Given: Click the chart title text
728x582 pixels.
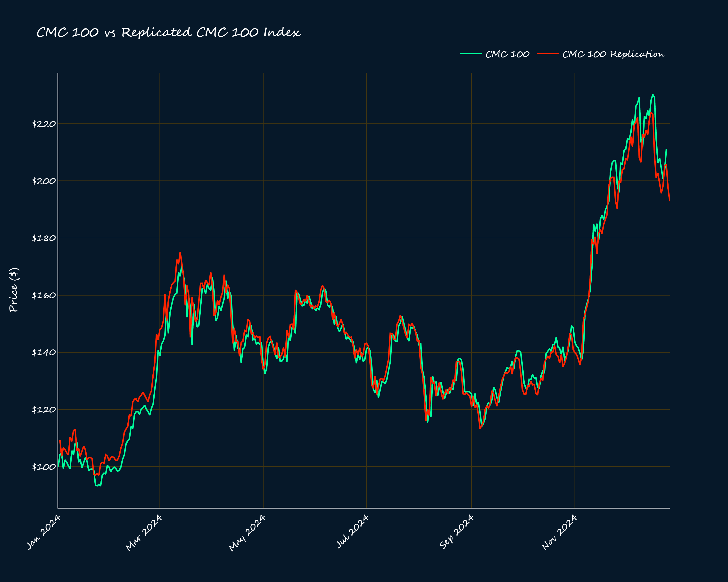Looking at the screenshot, I should coord(169,32).
